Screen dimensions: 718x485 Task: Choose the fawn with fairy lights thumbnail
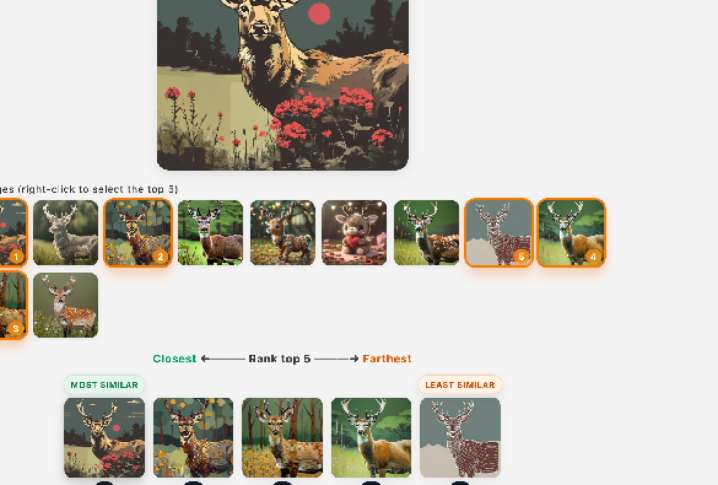pyautogui.click(x=283, y=233)
